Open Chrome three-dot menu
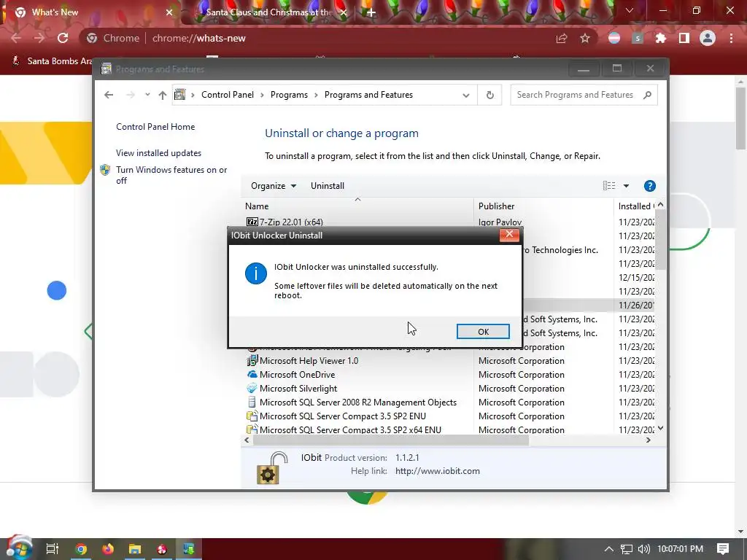747x560 pixels. pyautogui.click(x=731, y=38)
